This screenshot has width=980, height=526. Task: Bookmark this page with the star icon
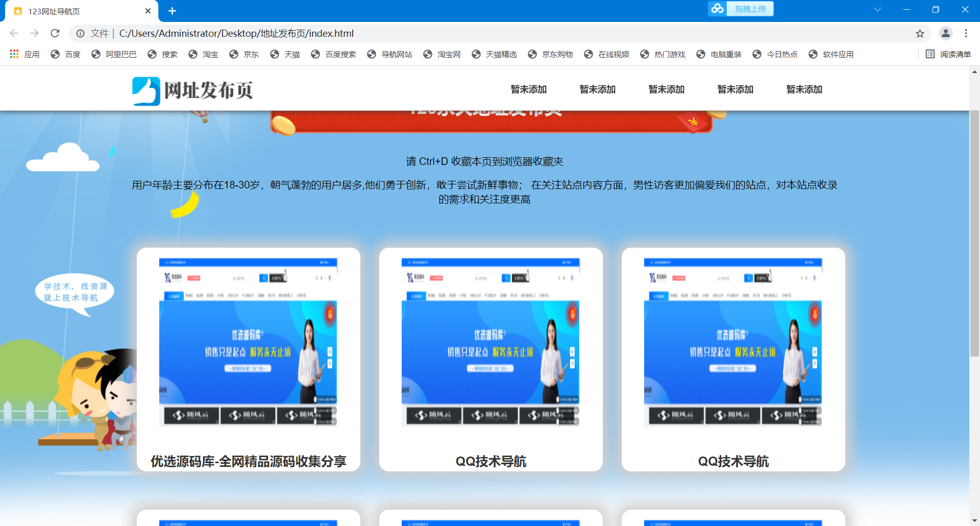[x=920, y=33]
